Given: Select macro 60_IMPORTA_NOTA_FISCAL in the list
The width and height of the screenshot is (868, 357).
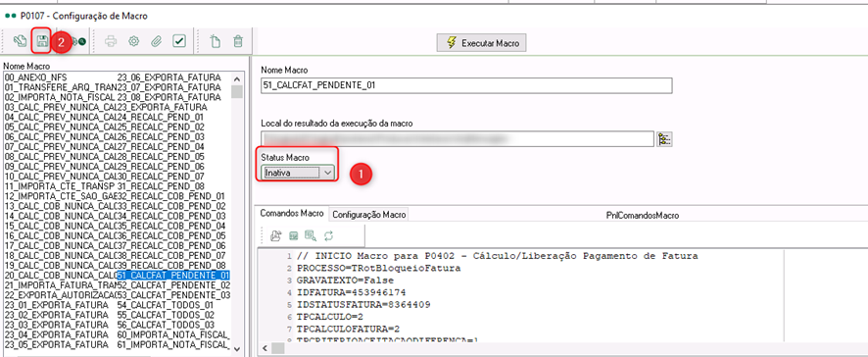Looking at the screenshot, I should pos(173,334).
